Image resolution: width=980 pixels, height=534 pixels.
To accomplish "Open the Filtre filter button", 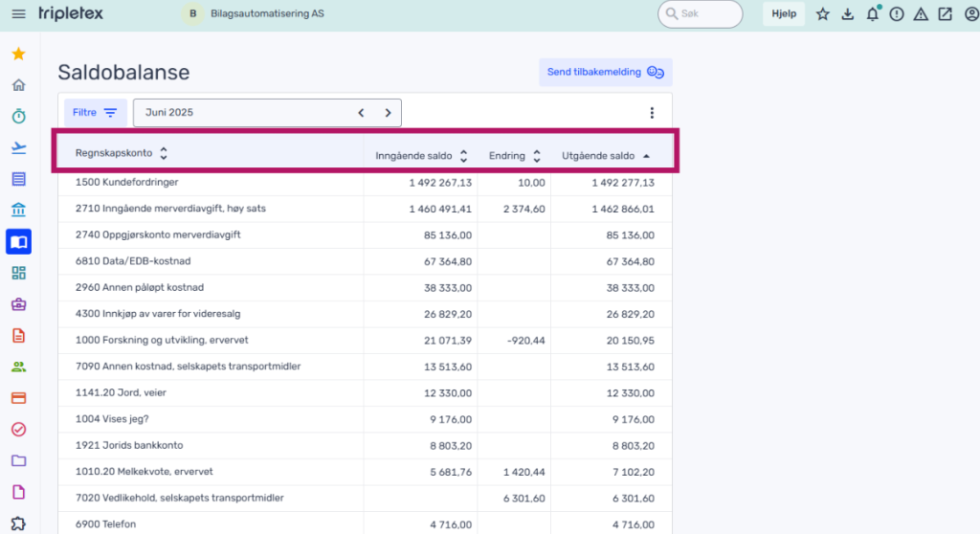I will (x=95, y=113).
